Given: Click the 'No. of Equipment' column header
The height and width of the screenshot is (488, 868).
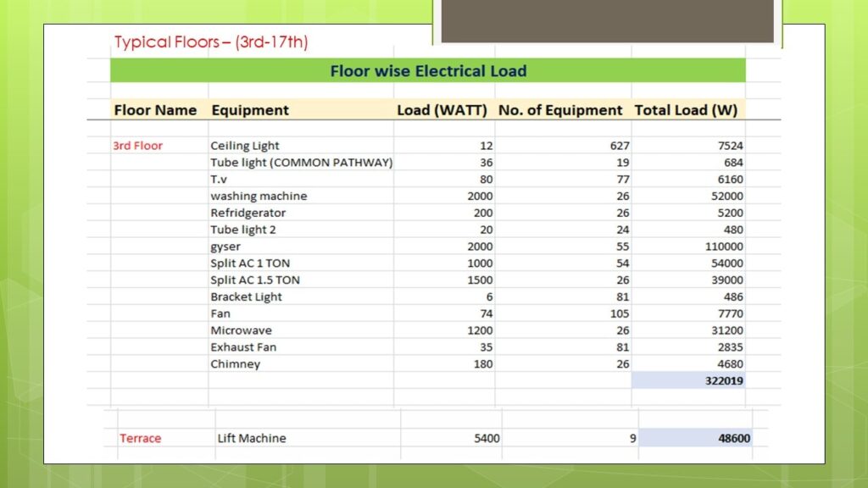Looking at the screenshot, I should click(x=560, y=110).
